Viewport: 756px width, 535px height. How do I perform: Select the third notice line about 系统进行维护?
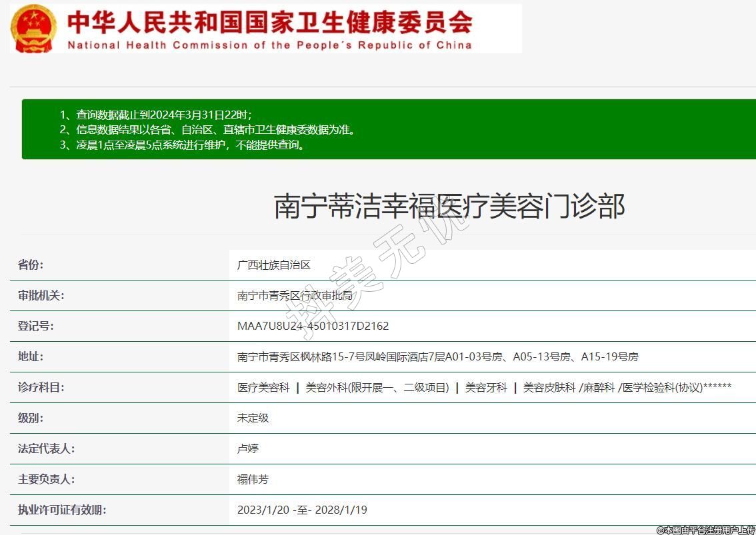(182, 145)
